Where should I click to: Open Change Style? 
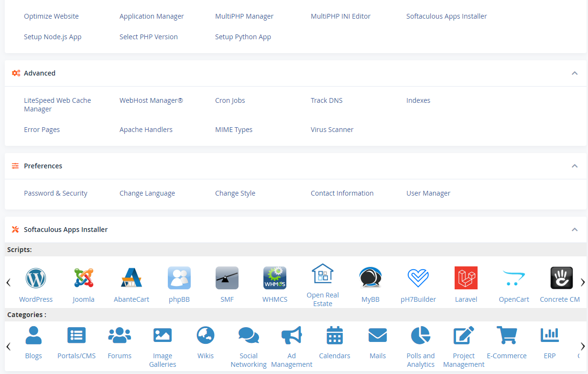pos(235,193)
